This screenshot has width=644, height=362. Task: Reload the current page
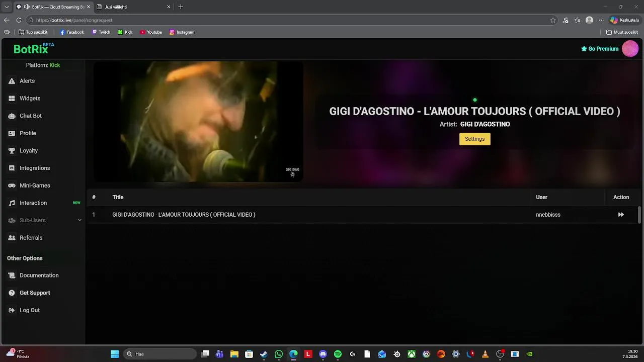(x=19, y=20)
